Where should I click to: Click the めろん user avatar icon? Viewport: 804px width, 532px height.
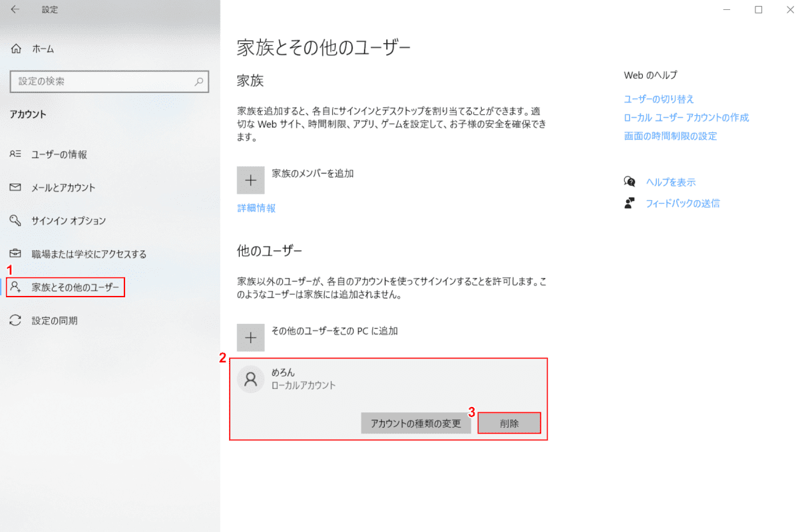click(x=251, y=379)
